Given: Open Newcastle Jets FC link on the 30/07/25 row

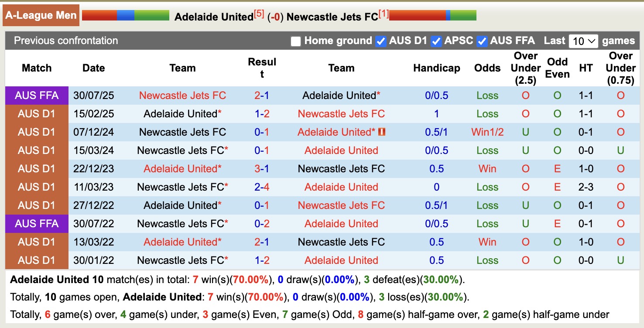Looking at the screenshot, I should (x=182, y=95).
